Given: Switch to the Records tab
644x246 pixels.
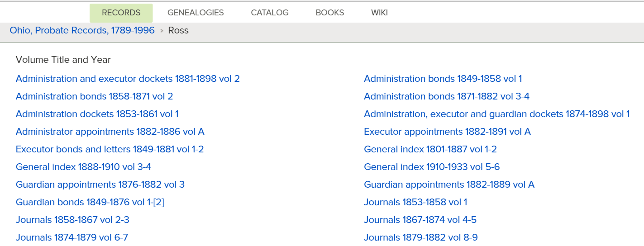Looking at the screenshot, I should (x=121, y=13).
